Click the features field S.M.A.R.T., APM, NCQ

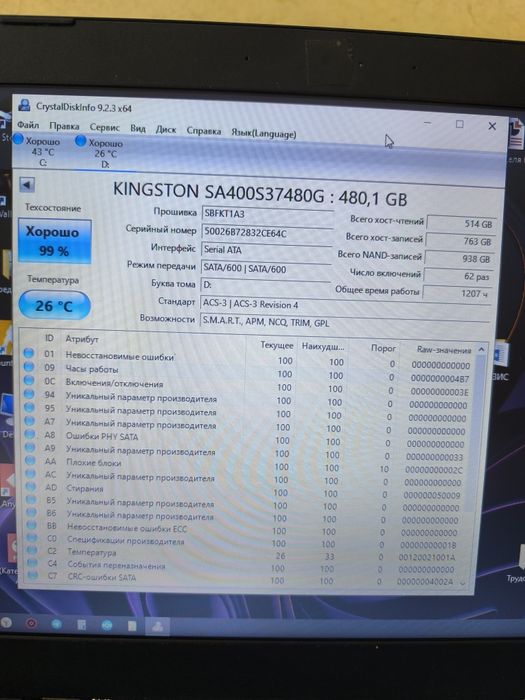point(345,322)
